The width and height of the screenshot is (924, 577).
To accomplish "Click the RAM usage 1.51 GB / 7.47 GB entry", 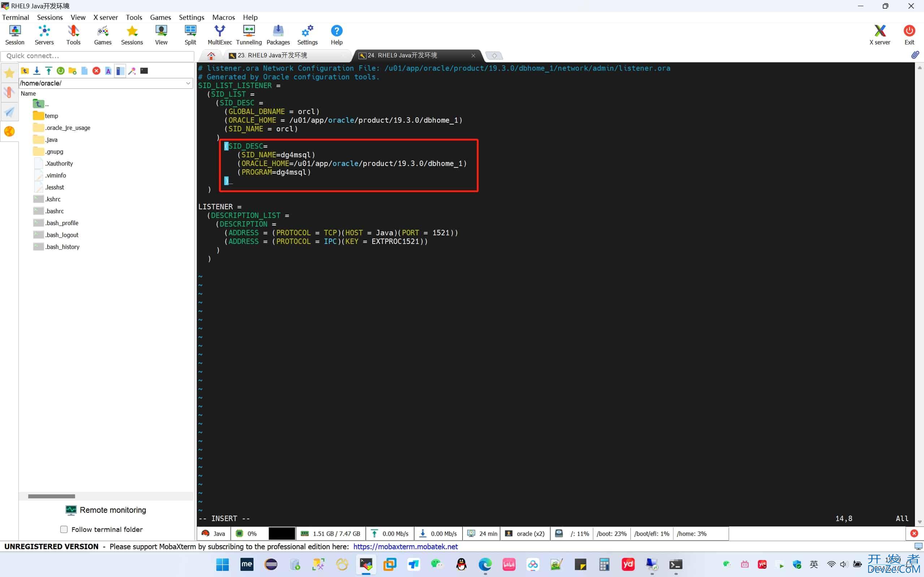I will pos(331,533).
